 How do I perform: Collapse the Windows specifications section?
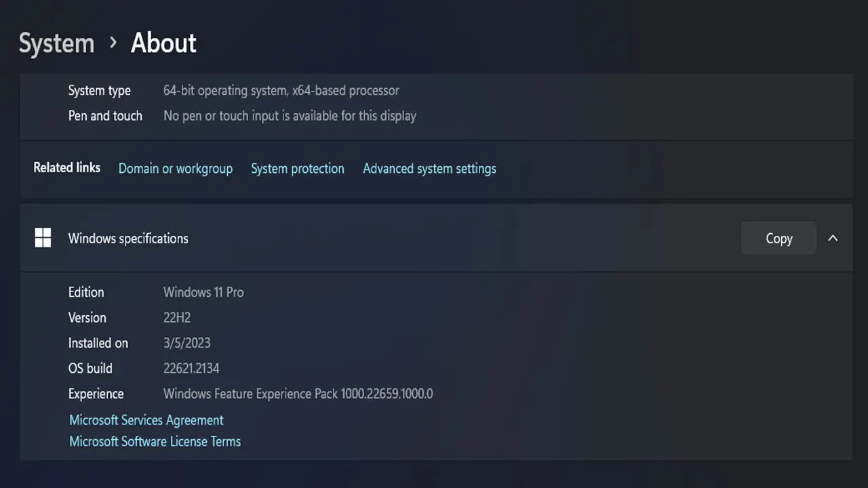833,239
